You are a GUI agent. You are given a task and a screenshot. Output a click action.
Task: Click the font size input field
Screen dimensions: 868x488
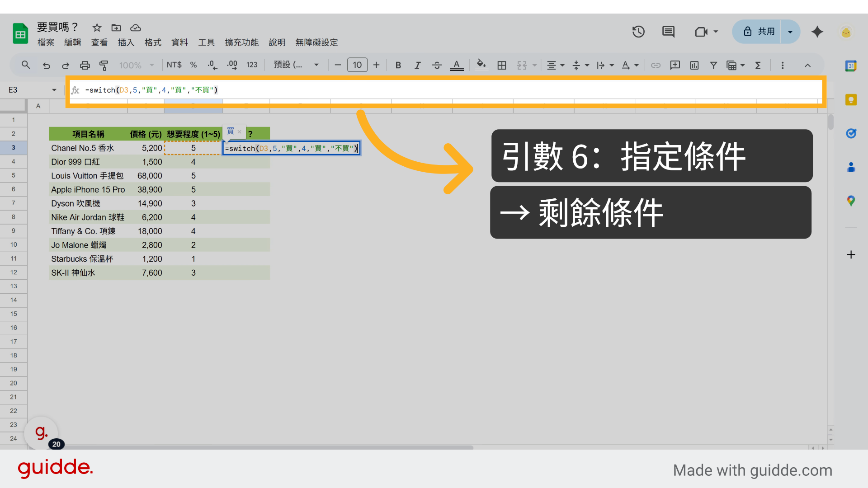coord(357,65)
